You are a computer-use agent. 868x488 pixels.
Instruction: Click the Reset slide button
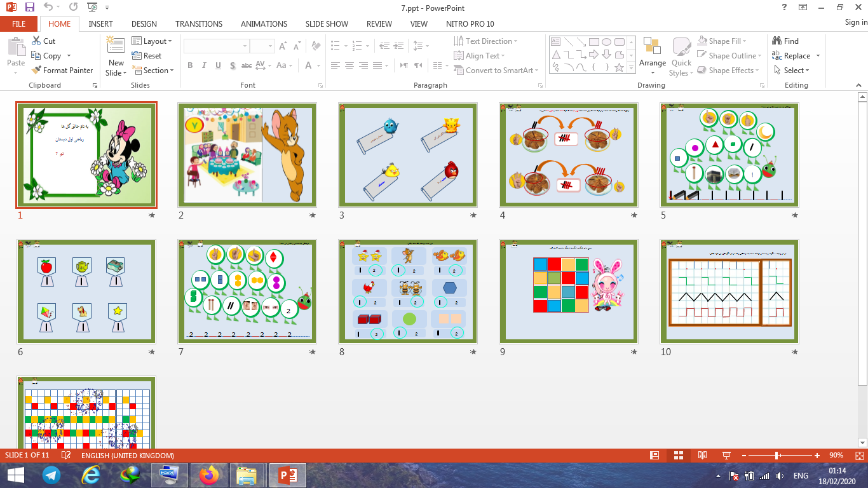147,56
